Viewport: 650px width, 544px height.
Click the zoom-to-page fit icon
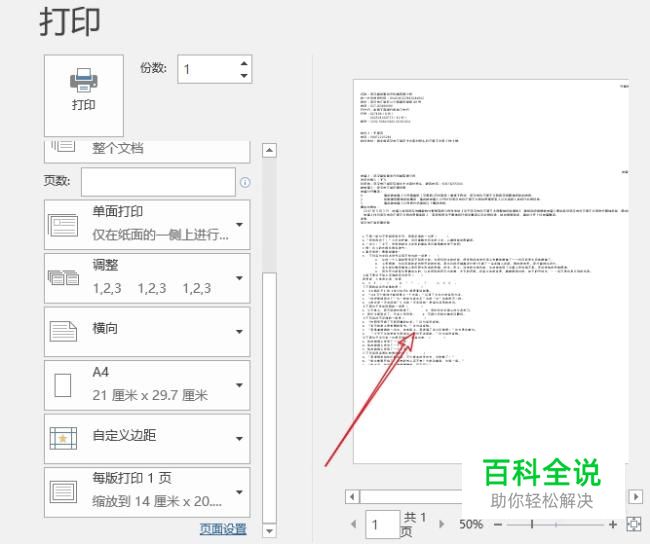point(634,524)
